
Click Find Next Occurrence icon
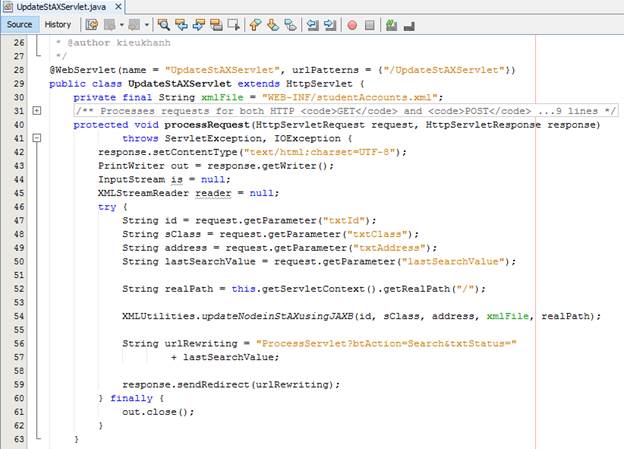(199, 25)
